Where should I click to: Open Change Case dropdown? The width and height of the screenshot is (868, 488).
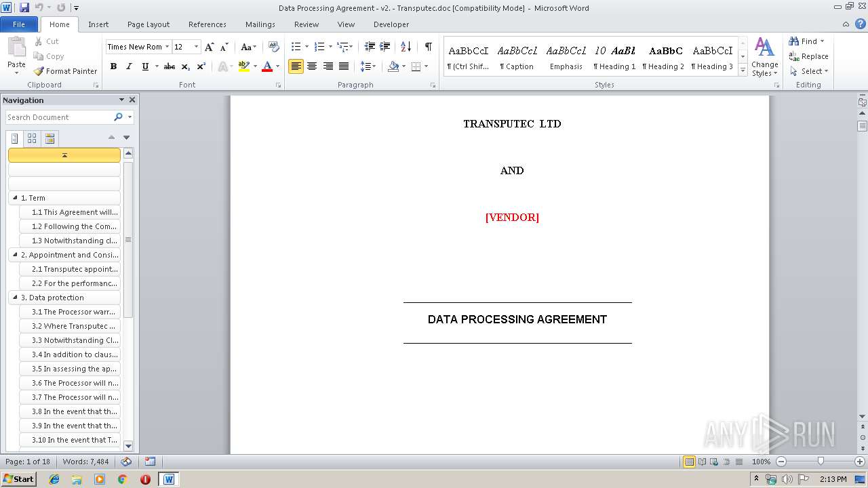click(248, 47)
